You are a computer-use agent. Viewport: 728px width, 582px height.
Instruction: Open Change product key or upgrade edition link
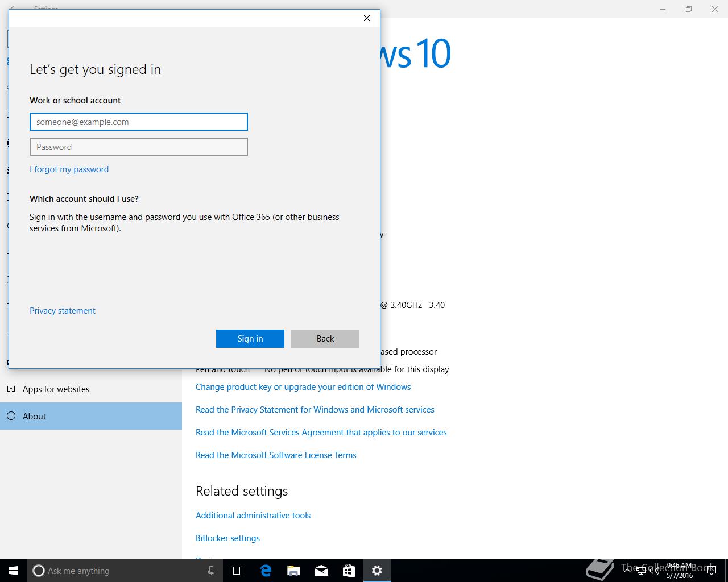click(303, 387)
